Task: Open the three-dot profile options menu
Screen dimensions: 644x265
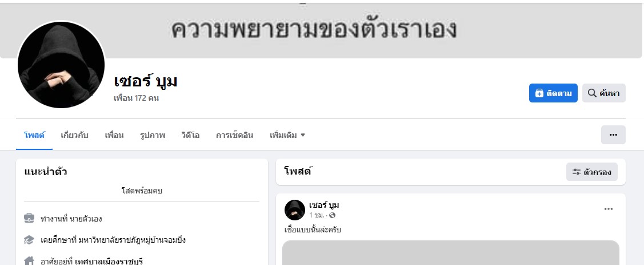Action: click(613, 135)
